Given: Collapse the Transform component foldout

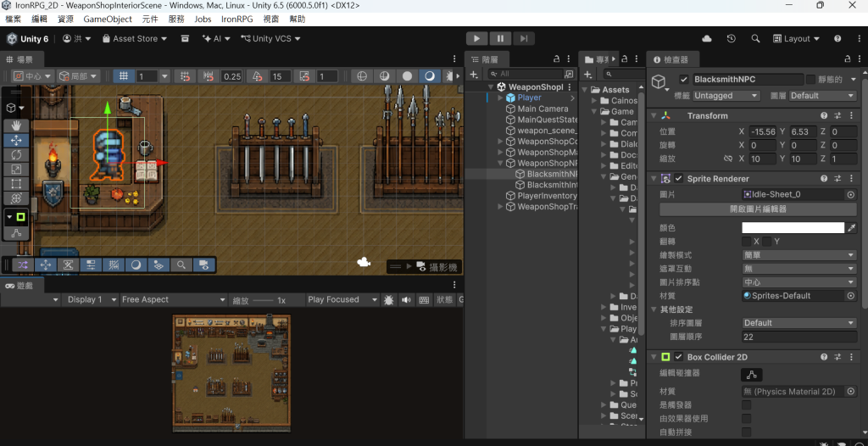Looking at the screenshot, I should tap(654, 116).
